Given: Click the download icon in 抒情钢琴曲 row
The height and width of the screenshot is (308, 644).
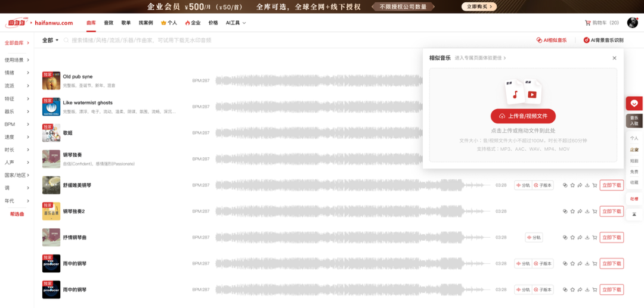Looking at the screenshot, I should pyautogui.click(x=587, y=238).
